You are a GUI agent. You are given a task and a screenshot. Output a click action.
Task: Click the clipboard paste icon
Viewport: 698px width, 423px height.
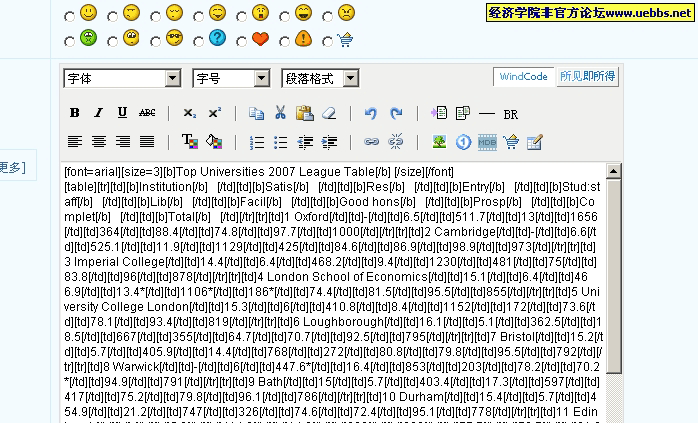[305, 113]
